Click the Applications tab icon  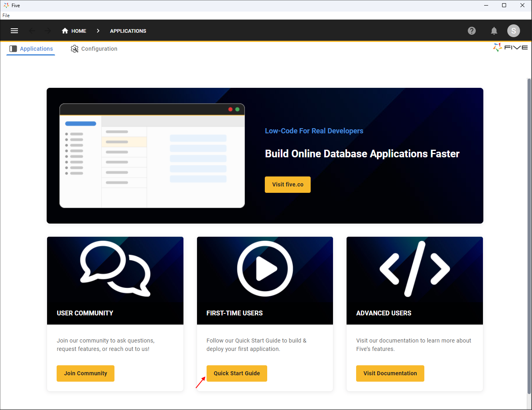click(x=13, y=49)
